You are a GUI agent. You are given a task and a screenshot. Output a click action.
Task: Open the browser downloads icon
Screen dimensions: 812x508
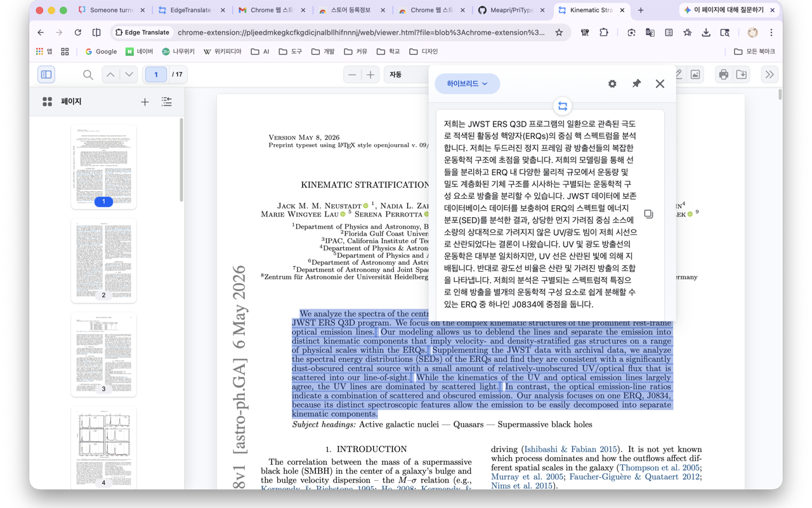(x=706, y=32)
